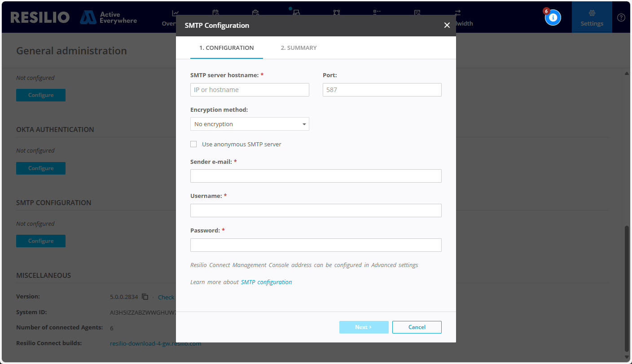The image size is (632, 364).
Task: Enable the Use anonymous SMTP server checkbox
Action: click(x=193, y=144)
